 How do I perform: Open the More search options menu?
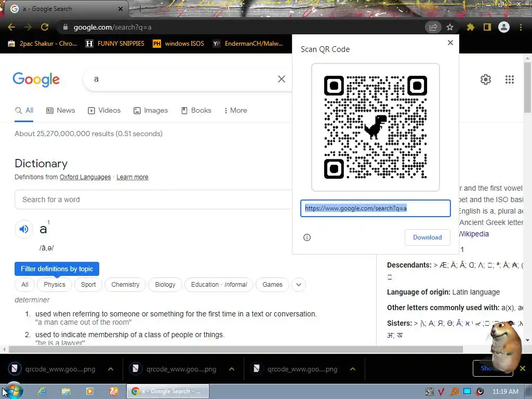[235, 111]
